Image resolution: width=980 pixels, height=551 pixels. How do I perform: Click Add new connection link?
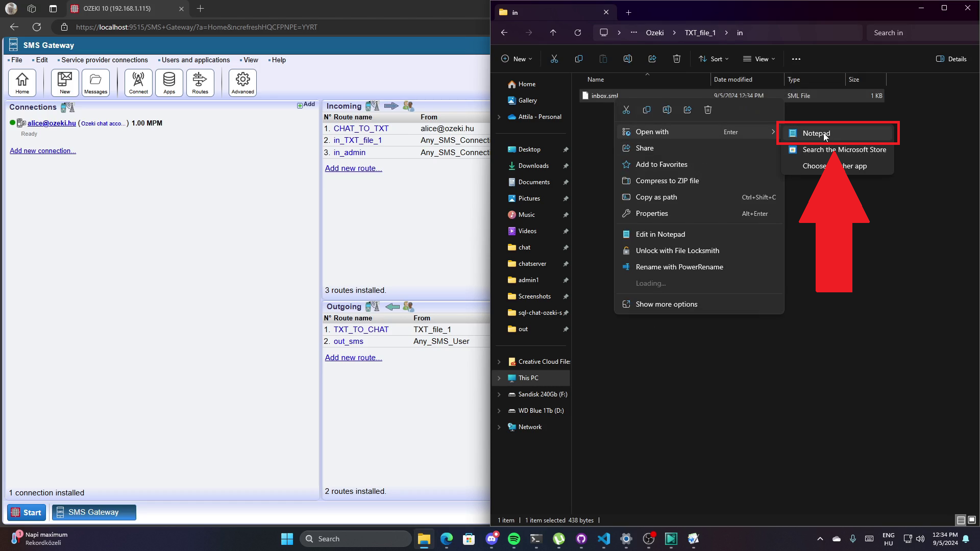tap(43, 151)
